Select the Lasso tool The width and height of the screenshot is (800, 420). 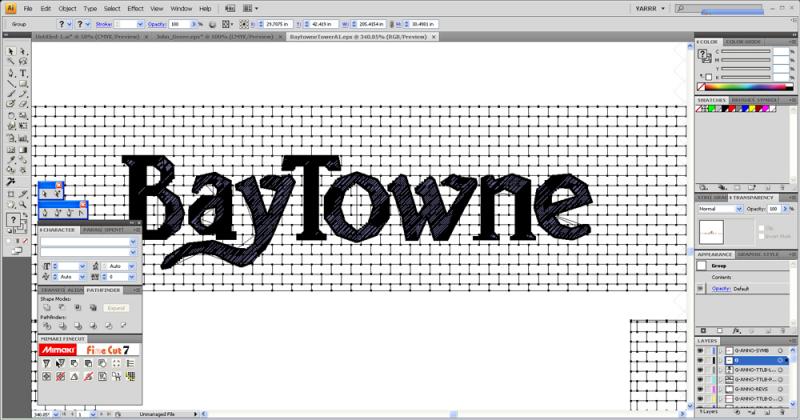pyautogui.click(x=23, y=62)
